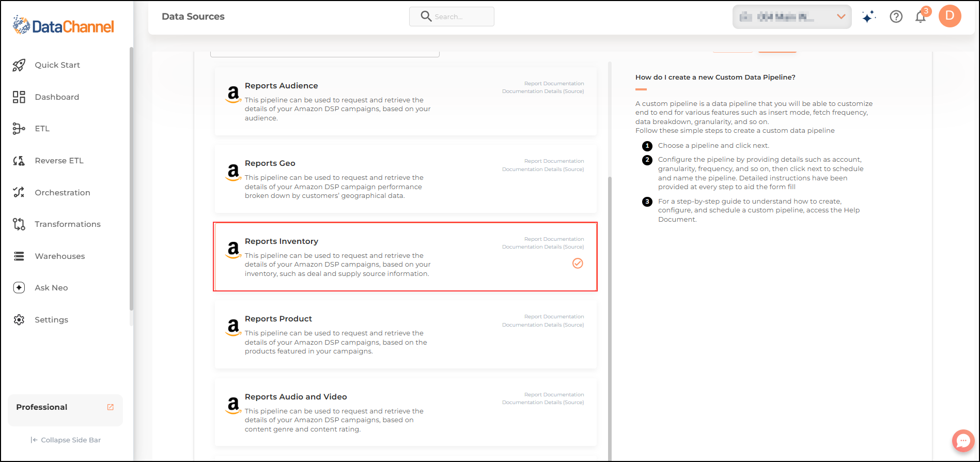The height and width of the screenshot is (462, 980).
Task: Click the Professional plan external link icon
Action: tap(110, 407)
